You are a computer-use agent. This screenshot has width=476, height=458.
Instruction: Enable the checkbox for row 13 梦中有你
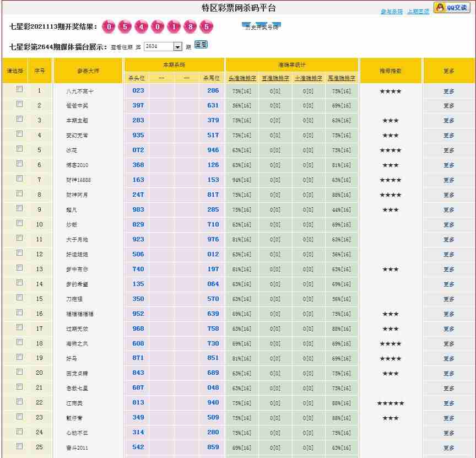[20, 268]
